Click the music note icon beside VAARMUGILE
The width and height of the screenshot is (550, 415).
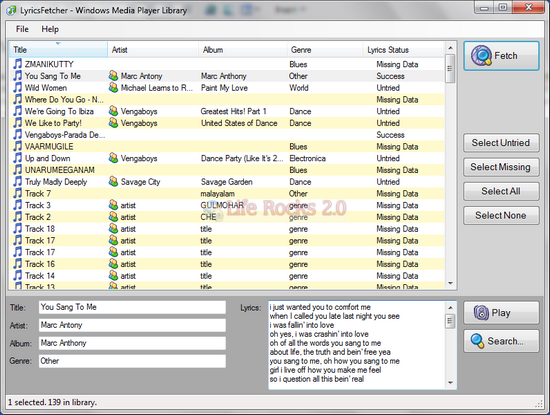(x=17, y=146)
